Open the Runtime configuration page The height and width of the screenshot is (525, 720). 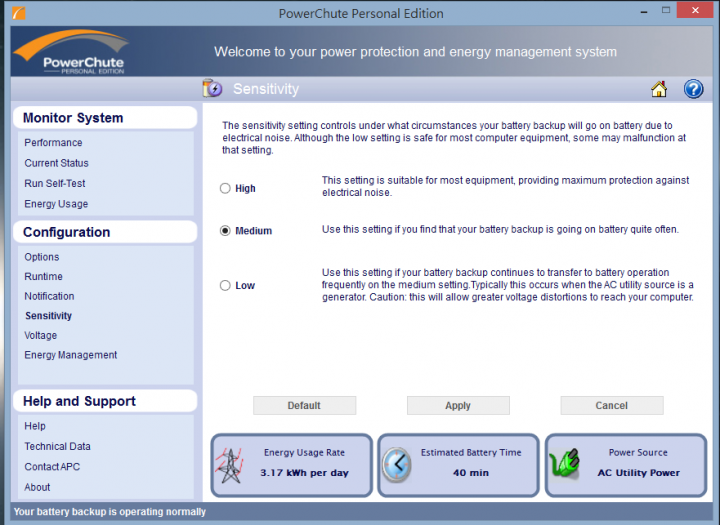click(x=44, y=277)
